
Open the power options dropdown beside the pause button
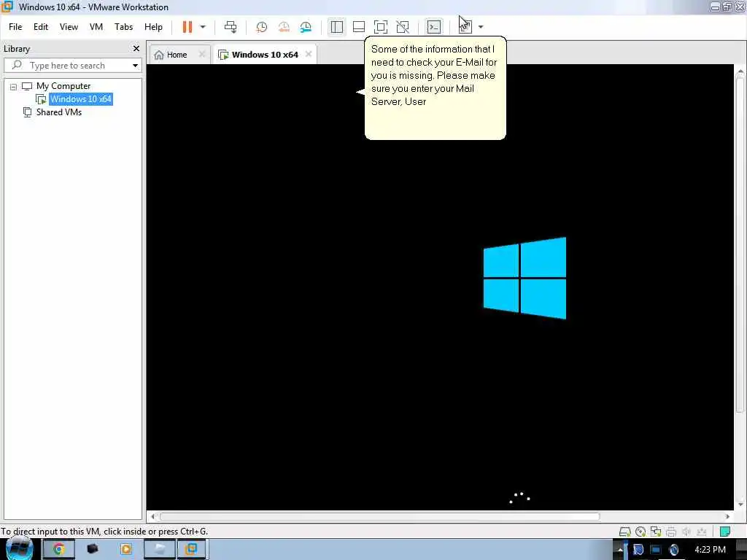point(203,27)
